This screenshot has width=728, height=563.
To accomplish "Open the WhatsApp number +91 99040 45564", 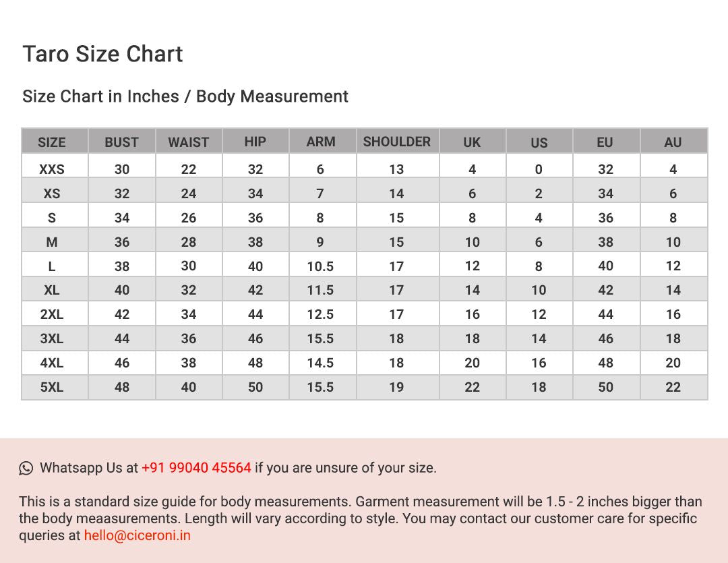I will [x=196, y=468].
